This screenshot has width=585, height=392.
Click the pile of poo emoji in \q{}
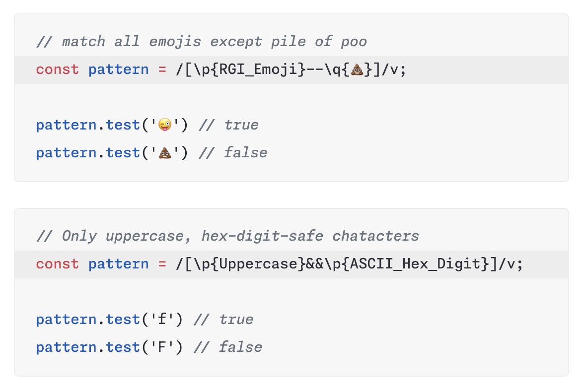tap(357, 69)
